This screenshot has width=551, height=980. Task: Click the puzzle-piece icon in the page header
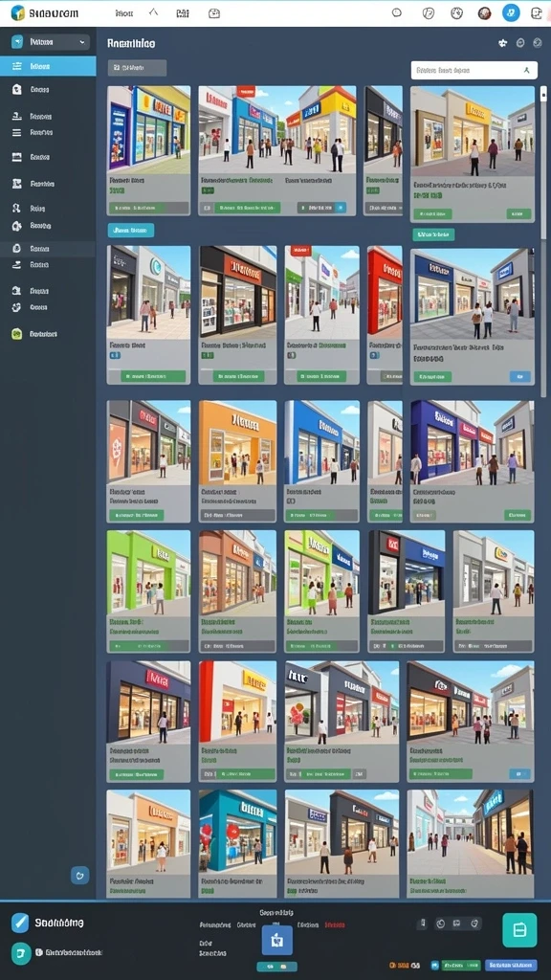coord(502,43)
